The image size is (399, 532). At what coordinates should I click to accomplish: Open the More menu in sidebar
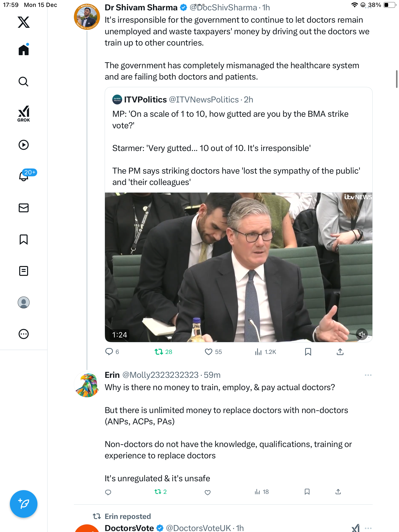click(24, 334)
